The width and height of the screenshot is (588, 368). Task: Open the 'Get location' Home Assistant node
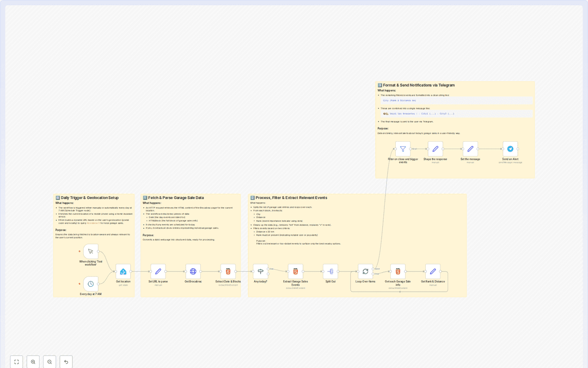[x=123, y=272]
